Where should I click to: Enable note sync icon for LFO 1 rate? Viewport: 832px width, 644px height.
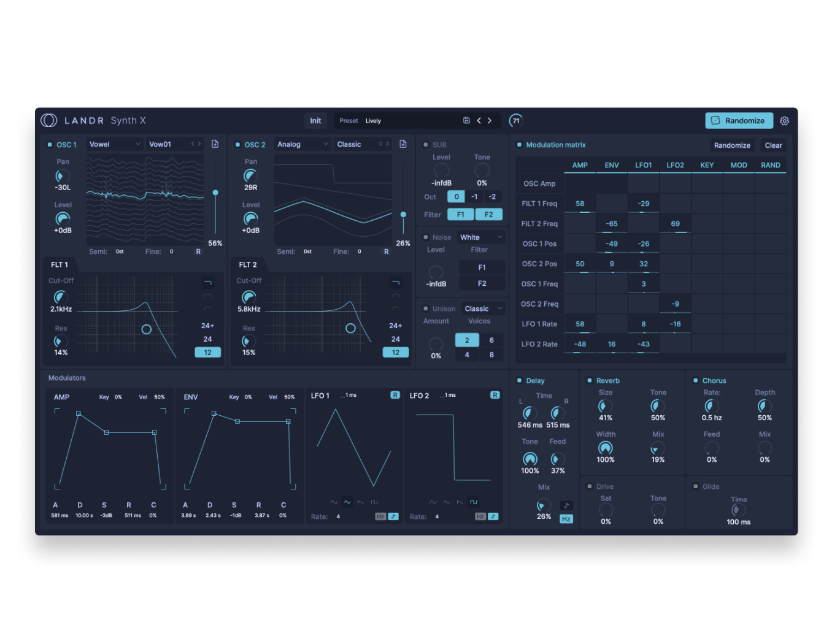point(393,516)
